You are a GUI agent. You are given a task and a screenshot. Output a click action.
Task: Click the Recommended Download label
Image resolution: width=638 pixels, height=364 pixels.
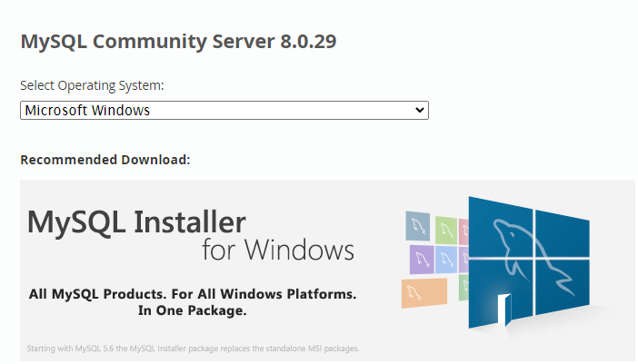[x=105, y=160]
